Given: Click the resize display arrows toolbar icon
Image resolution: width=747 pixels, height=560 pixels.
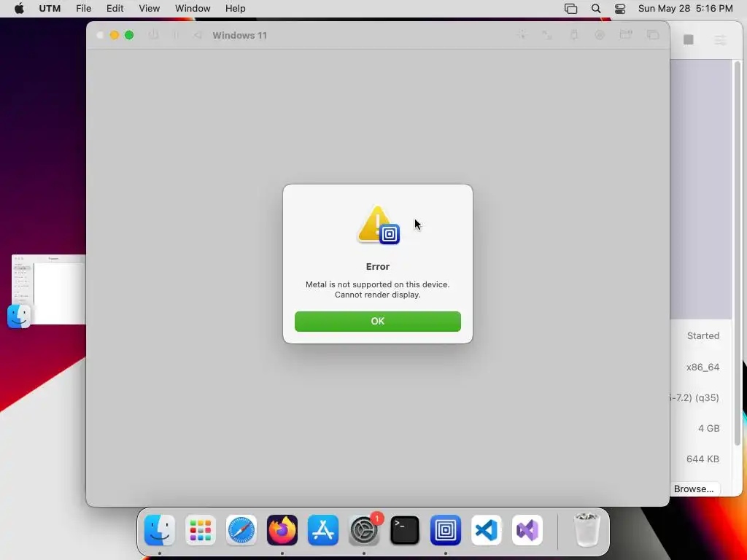Looking at the screenshot, I should (547, 35).
